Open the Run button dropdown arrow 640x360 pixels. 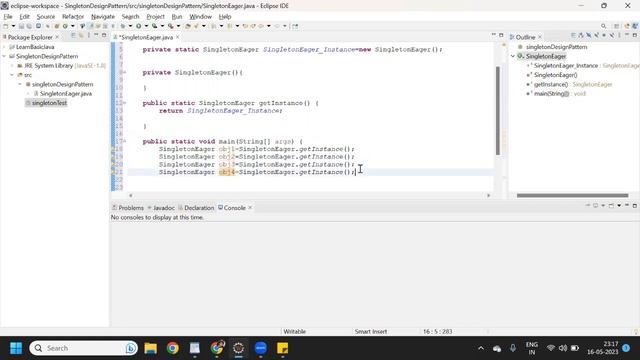tap(147, 26)
